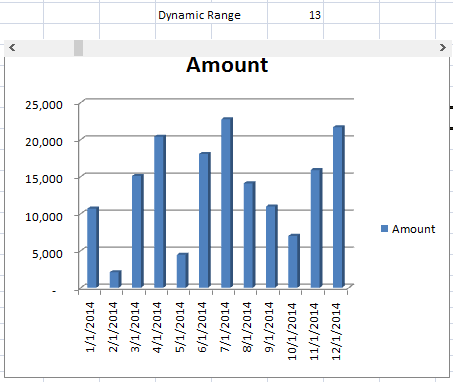Click the bar for 5/1/2014
This screenshot has height=382, width=453.
(182, 271)
